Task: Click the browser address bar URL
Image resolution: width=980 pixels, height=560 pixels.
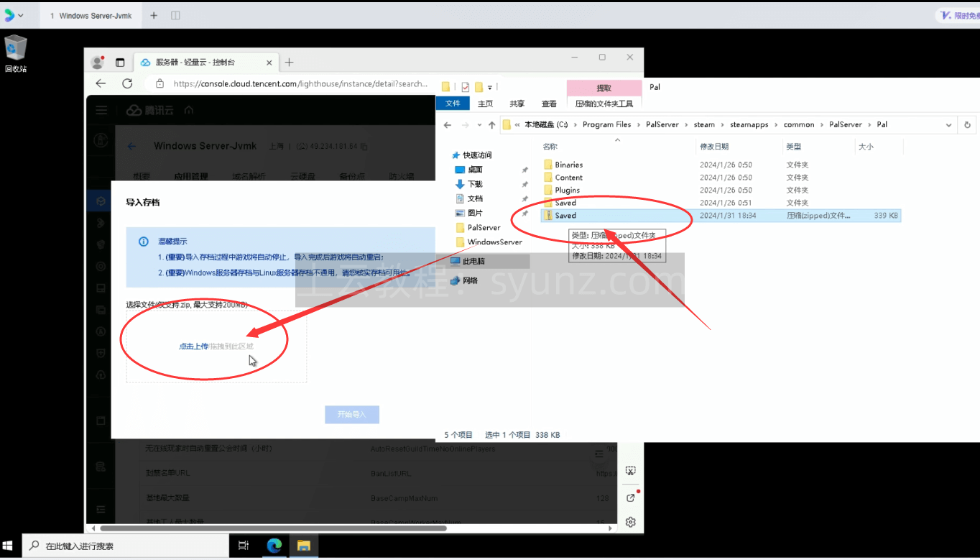Action: click(300, 83)
